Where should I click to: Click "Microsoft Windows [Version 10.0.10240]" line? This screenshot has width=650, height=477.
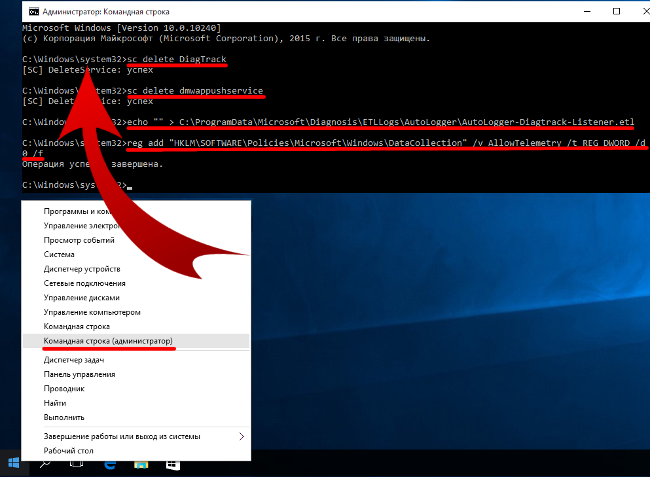pyautogui.click(x=121, y=28)
